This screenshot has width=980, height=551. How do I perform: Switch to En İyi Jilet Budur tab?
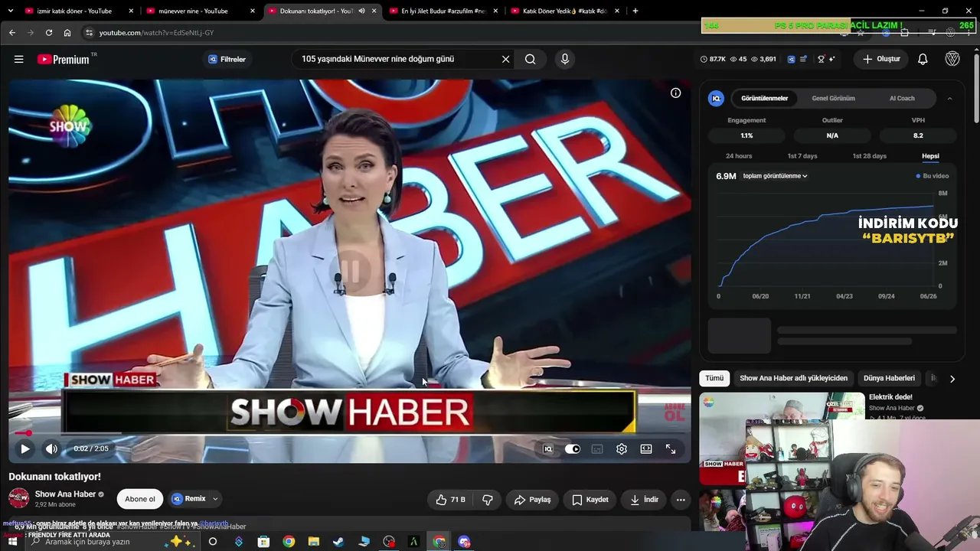pos(444,11)
